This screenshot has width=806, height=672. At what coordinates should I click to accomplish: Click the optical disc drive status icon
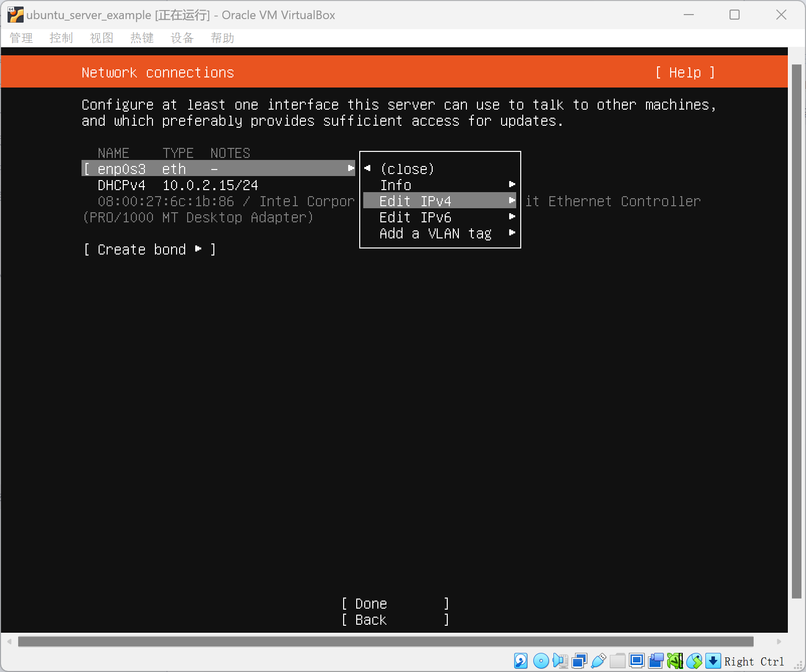pos(541,660)
